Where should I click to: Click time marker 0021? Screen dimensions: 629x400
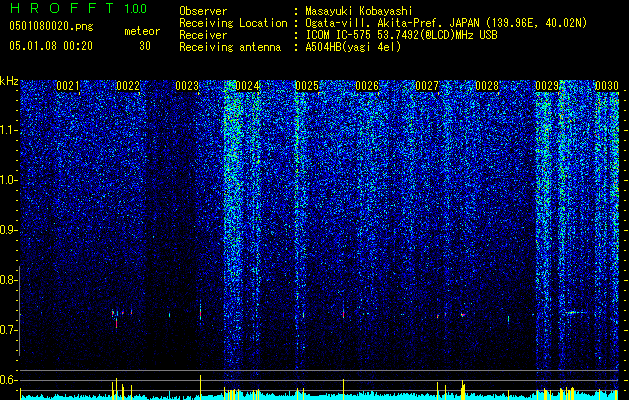pyautogui.click(x=68, y=86)
